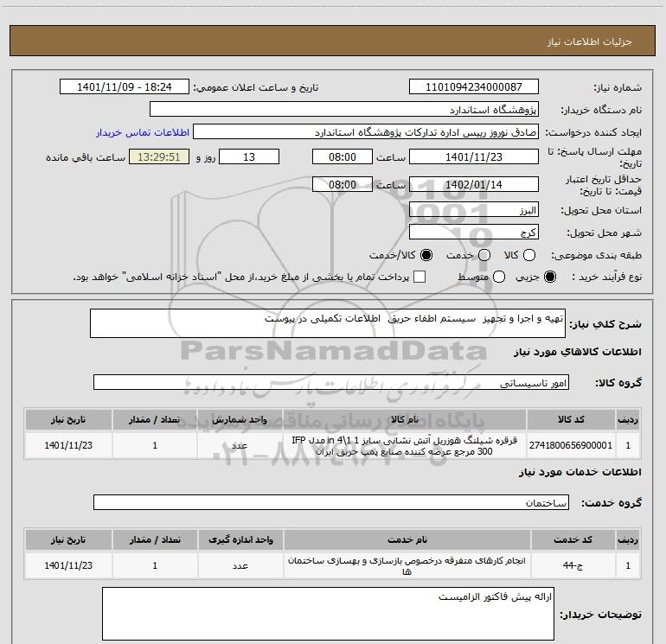The height and width of the screenshot is (644, 666).
Task: Click the response deadline date 1401/11/23 field
Action: tap(474, 156)
